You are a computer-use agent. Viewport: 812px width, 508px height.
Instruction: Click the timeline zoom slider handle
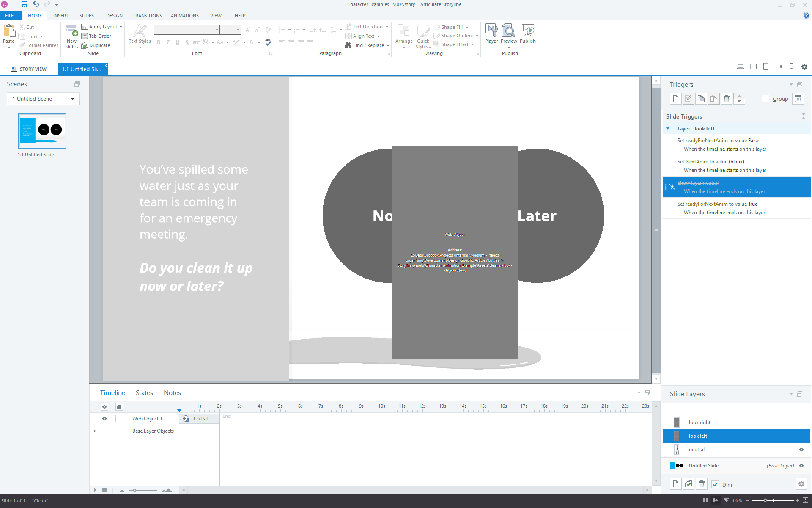[x=134, y=491]
